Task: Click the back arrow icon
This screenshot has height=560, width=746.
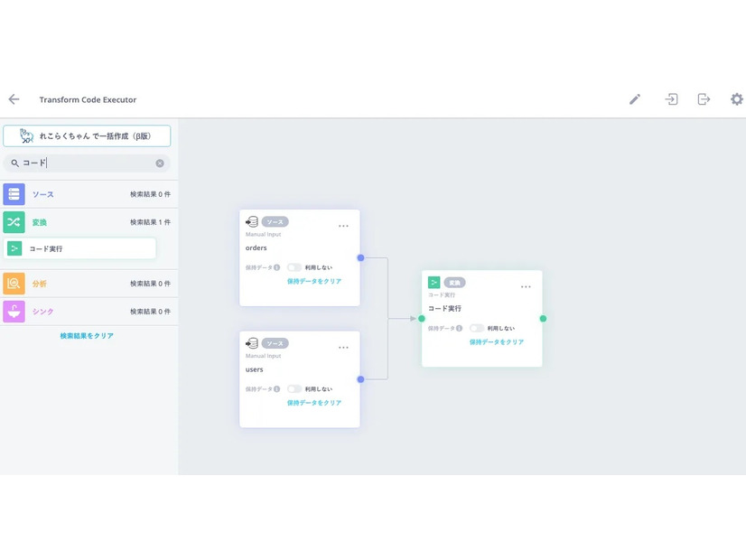Action: [x=14, y=99]
